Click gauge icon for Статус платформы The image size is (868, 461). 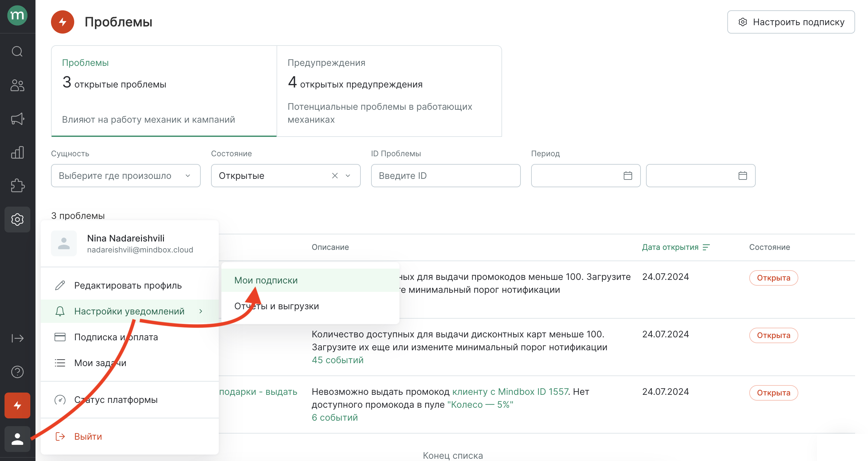tap(60, 400)
